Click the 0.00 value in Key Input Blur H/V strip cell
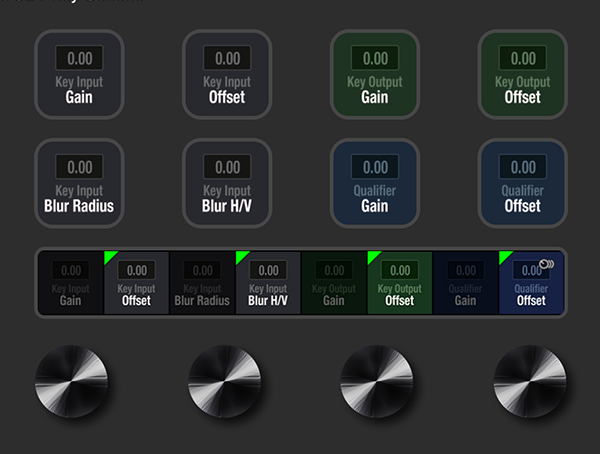Image resolution: width=600 pixels, height=454 pixels. [268, 270]
